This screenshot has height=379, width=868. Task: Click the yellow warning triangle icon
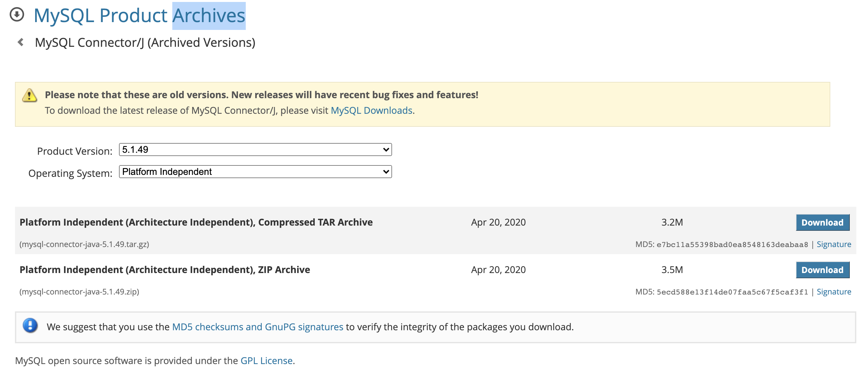coord(30,95)
